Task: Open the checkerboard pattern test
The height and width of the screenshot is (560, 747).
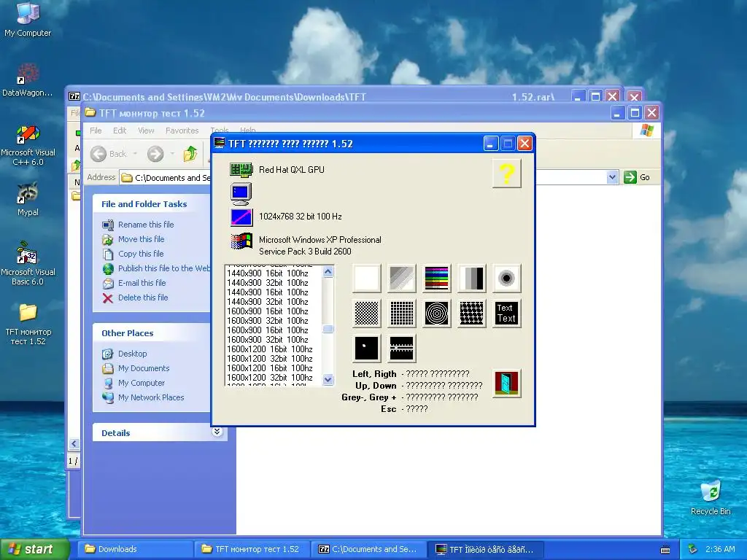Action: click(367, 314)
